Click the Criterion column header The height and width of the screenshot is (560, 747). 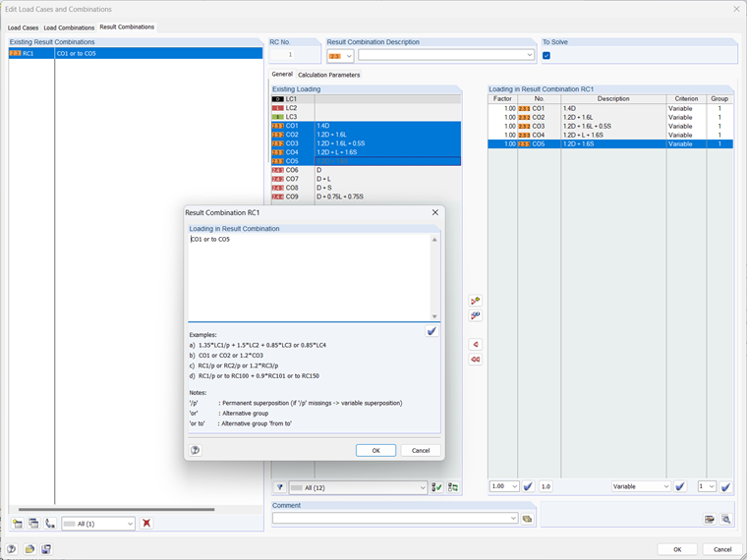click(686, 98)
